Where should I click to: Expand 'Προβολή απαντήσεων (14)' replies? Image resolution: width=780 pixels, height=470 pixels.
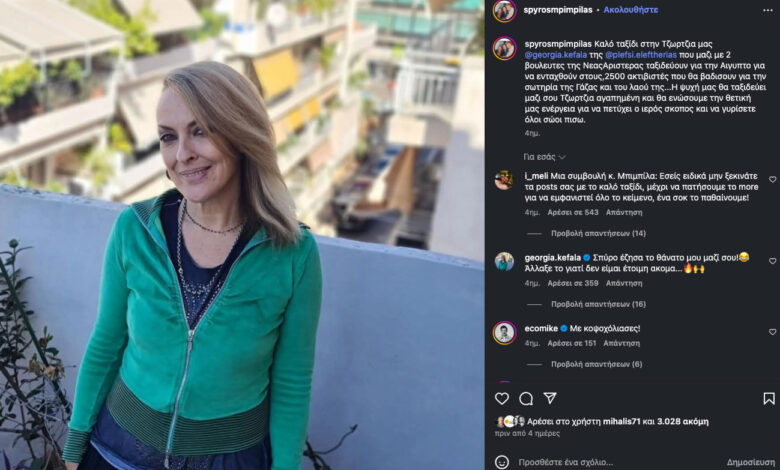pyautogui.click(x=598, y=233)
